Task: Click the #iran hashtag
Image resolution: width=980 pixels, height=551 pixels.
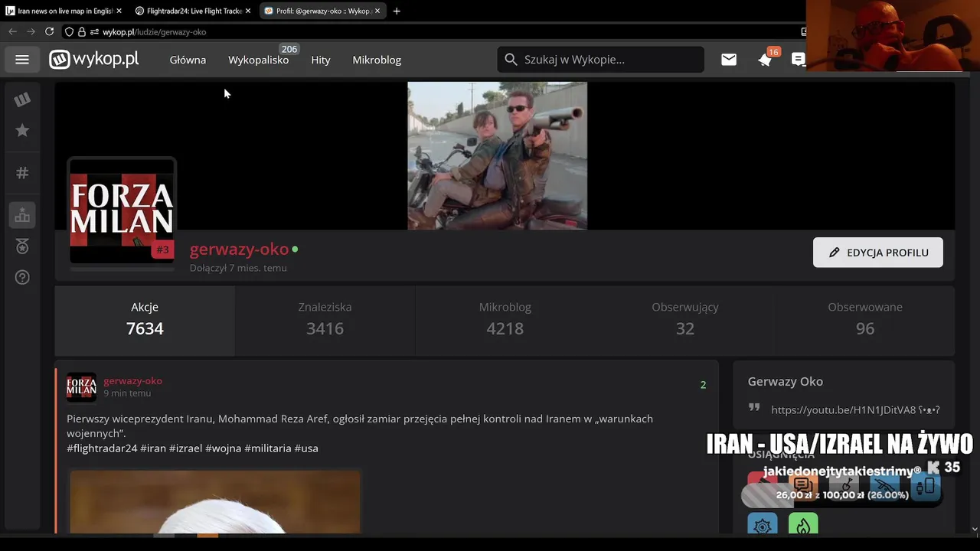Action: [153, 448]
